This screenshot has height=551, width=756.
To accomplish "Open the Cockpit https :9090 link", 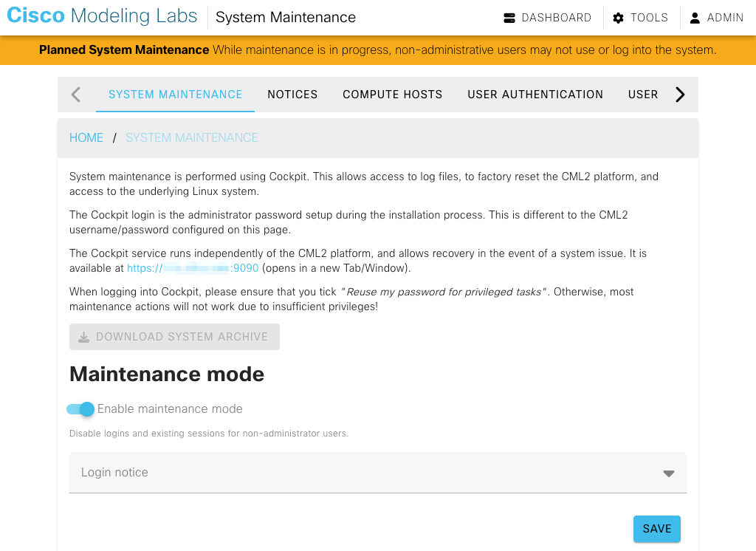I will click(193, 268).
